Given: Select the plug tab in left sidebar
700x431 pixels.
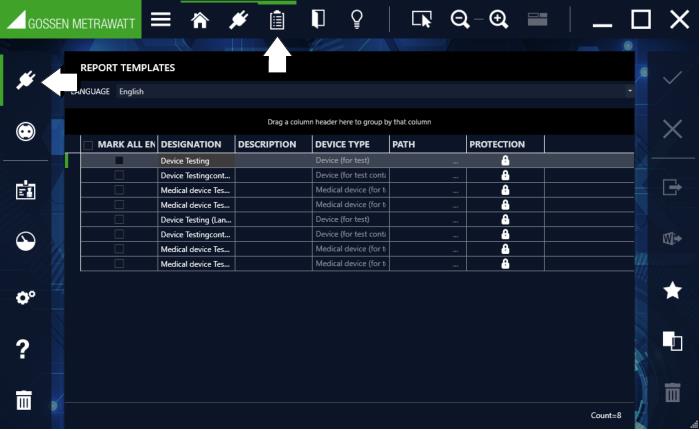Looking at the screenshot, I should click(25, 80).
